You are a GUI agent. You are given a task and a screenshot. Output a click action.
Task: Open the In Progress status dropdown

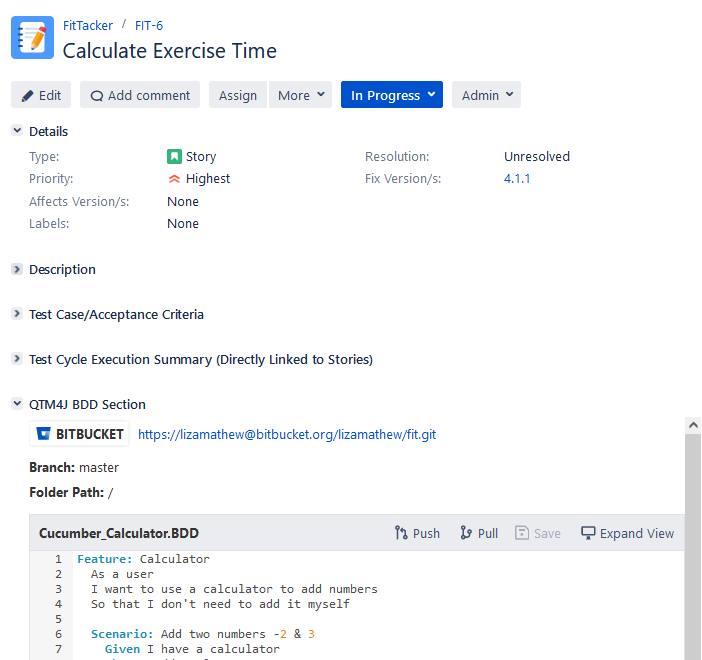[392, 95]
